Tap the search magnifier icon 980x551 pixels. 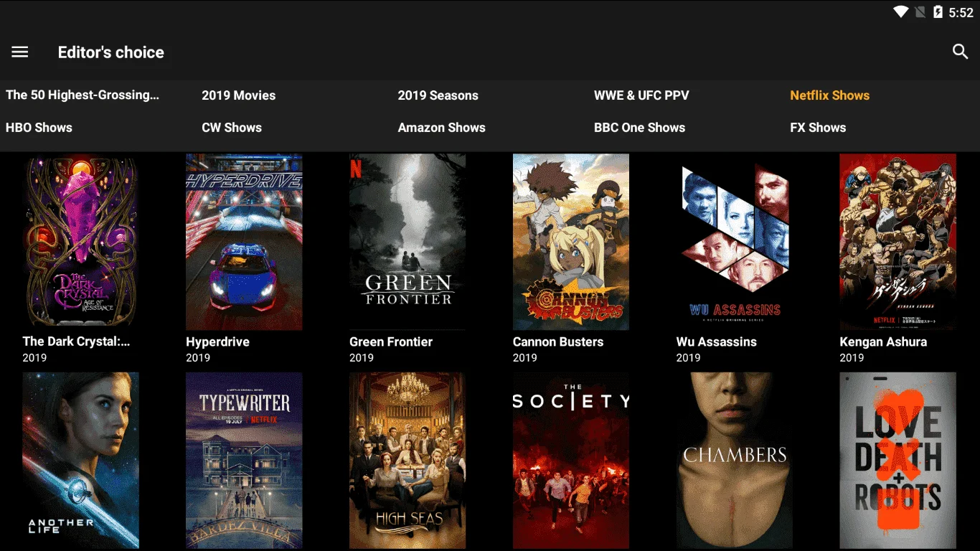[960, 52]
